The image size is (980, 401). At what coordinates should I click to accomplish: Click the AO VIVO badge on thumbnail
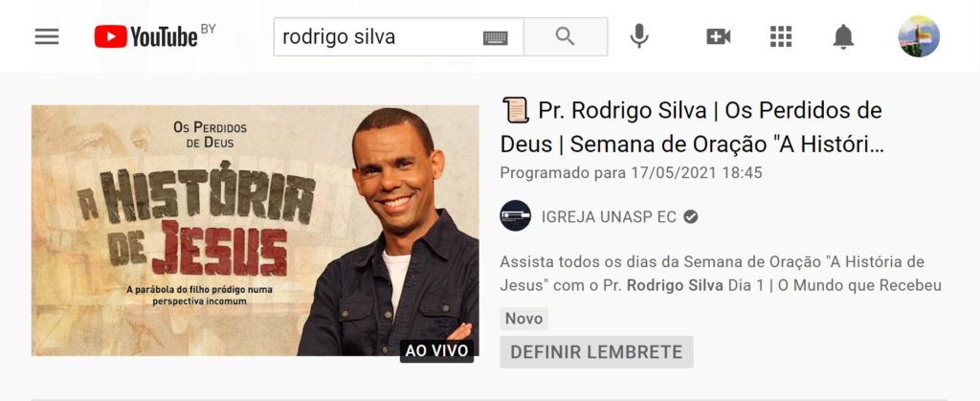pos(436,351)
